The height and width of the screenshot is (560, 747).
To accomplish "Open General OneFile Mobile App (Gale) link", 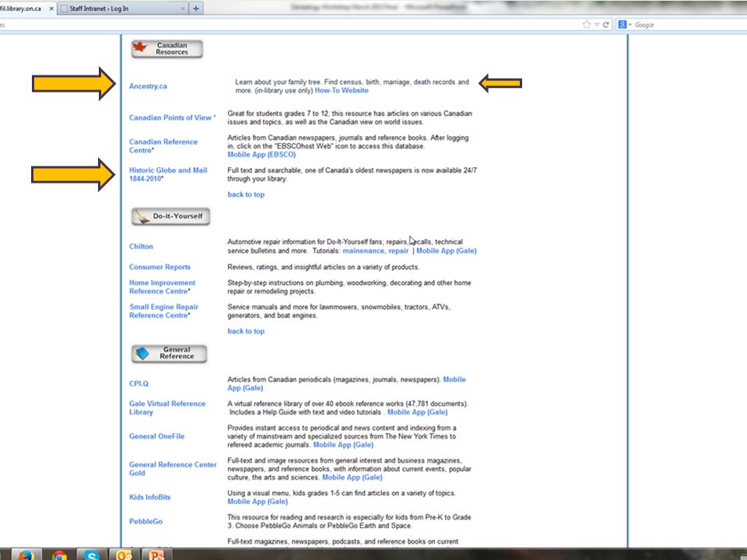I will [343, 445].
